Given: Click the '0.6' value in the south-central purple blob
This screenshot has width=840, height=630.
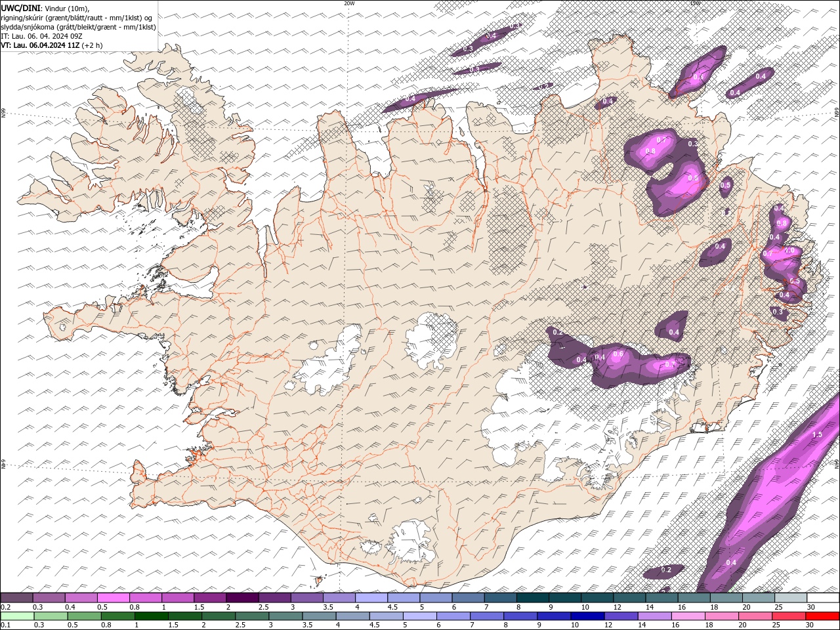Looking at the screenshot, I should tap(618, 354).
